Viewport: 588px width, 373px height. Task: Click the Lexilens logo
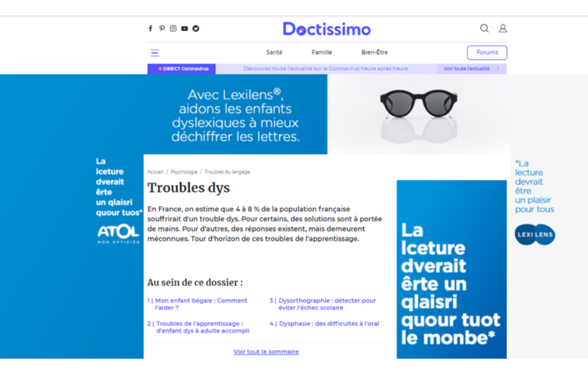[535, 235]
